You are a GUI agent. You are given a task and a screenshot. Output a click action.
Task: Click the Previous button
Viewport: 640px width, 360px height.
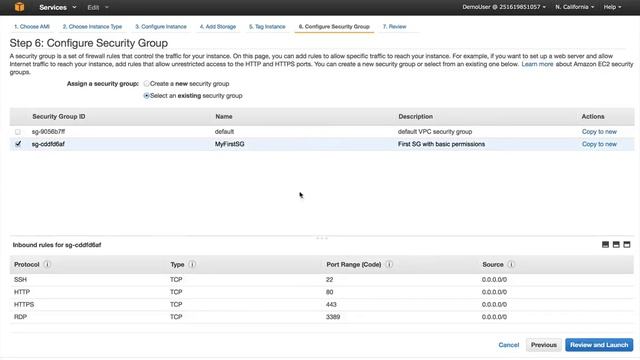point(543,345)
